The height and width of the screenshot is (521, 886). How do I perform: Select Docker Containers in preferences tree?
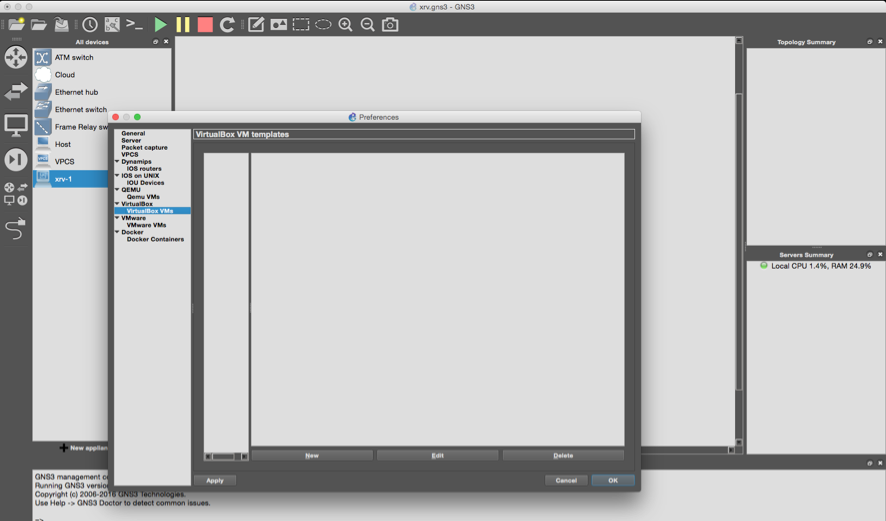[155, 239]
